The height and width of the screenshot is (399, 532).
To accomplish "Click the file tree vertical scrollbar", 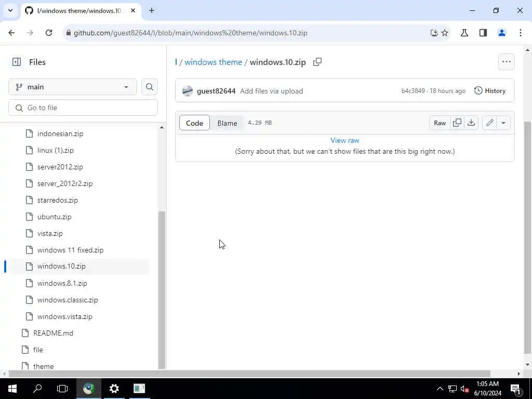I will (162, 290).
